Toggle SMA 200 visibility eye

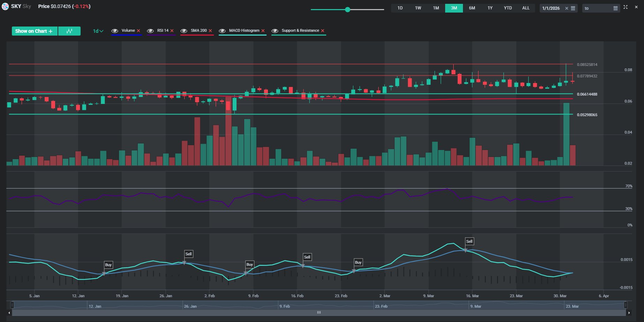[x=184, y=31]
